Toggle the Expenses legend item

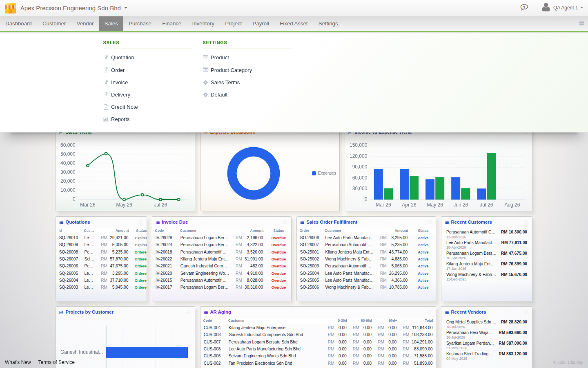[x=324, y=173]
